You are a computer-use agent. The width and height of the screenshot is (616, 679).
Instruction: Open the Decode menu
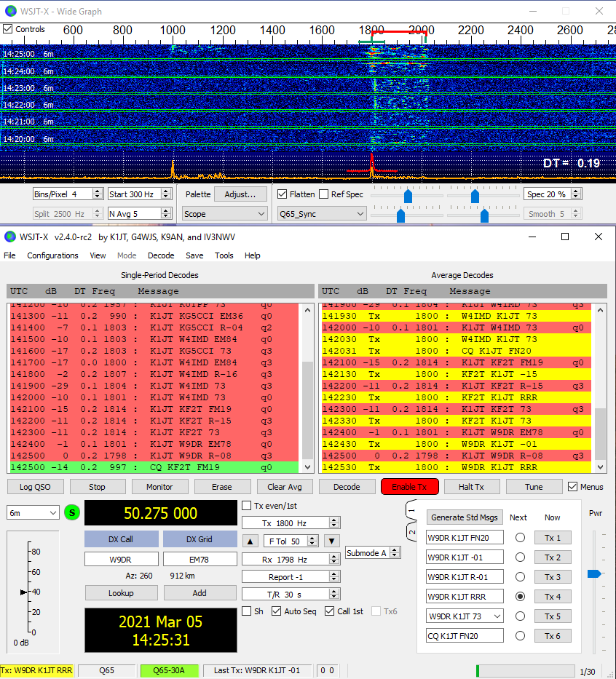click(161, 255)
